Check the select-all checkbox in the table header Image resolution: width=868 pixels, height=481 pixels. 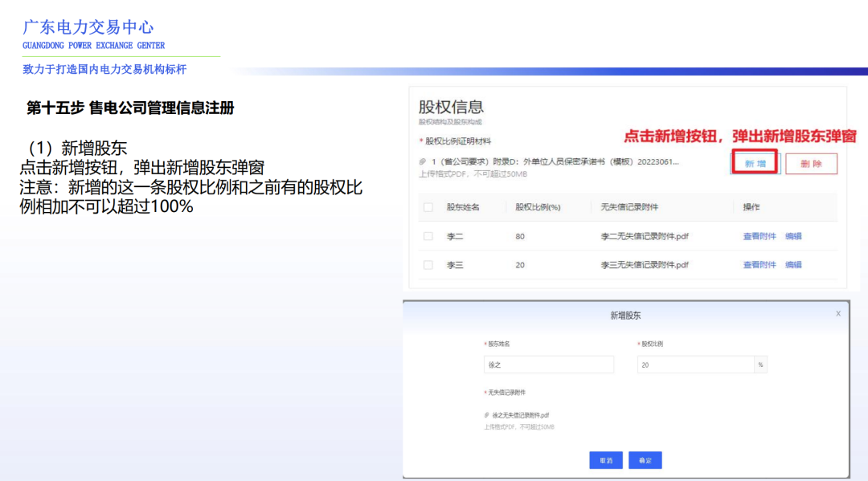click(426, 206)
